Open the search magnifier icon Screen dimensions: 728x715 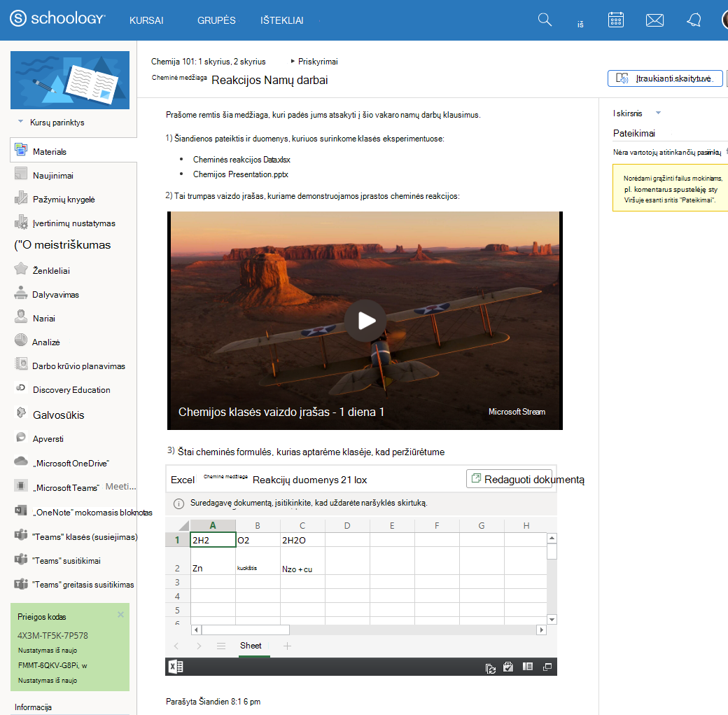click(545, 20)
